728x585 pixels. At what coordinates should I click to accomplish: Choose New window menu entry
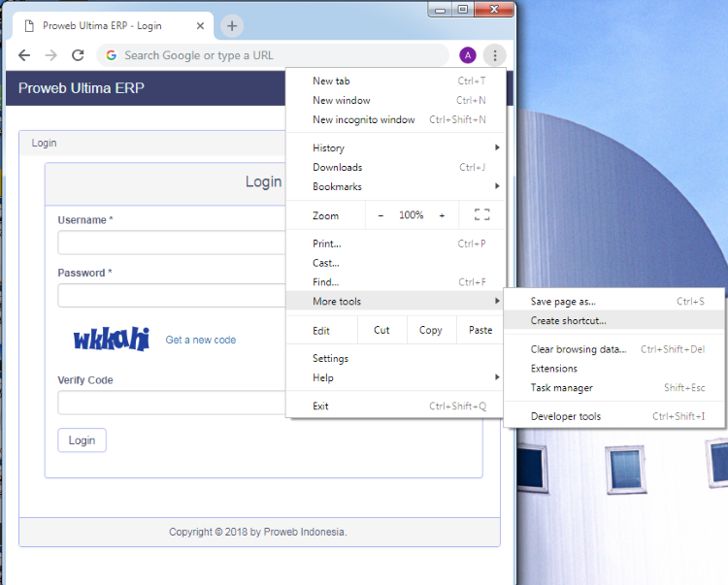point(395,100)
